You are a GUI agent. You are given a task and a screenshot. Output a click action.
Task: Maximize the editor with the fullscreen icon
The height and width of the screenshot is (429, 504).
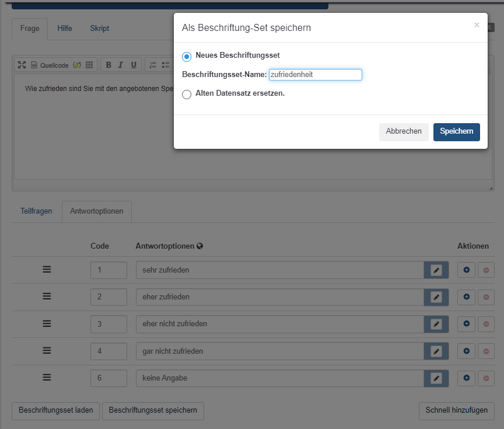tap(22, 65)
